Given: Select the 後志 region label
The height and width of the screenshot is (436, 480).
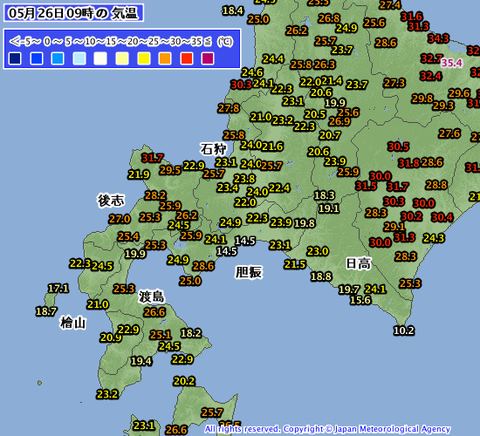Looking at the screenshot, I should pos(111,201).
